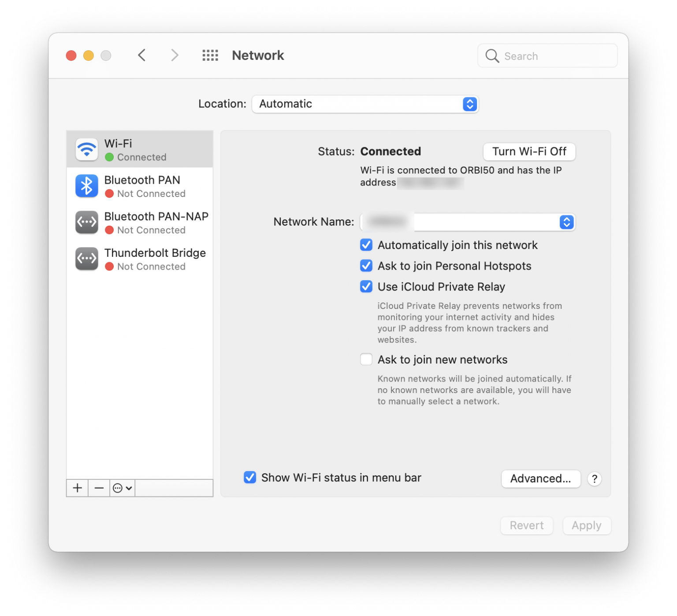Remove selected service using minus icon
This screenshot has width=677, height=616.
tap(99, 488)
